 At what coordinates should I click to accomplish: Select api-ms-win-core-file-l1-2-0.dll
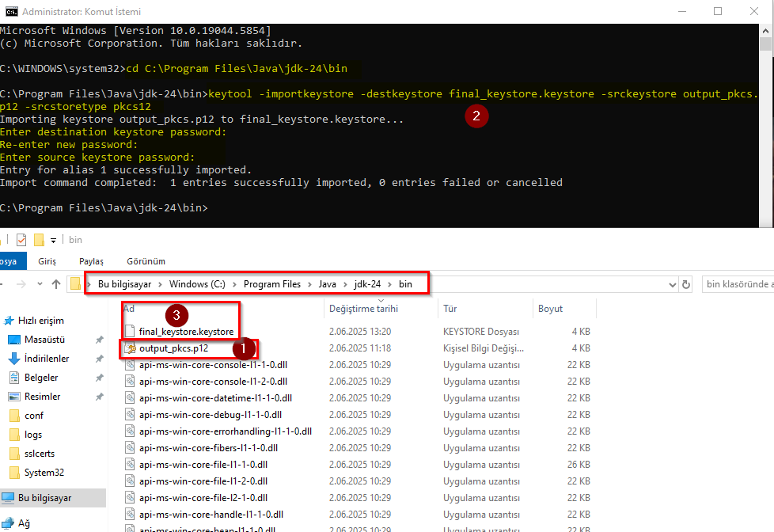point(203,481)
